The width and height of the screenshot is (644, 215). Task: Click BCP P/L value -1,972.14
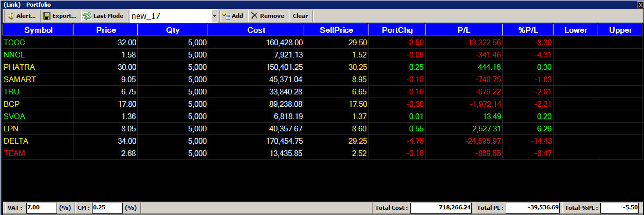[x=486, y=104]
